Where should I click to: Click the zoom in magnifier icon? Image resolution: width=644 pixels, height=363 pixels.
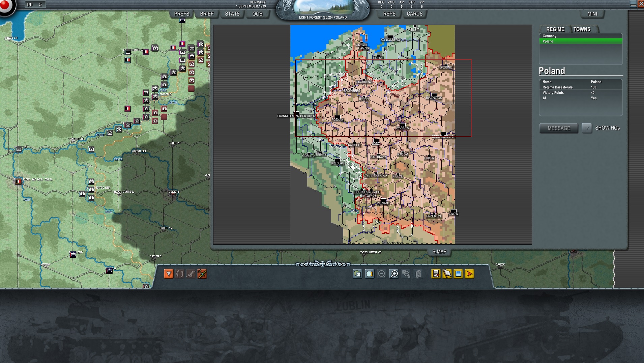[x=393, y=274]
